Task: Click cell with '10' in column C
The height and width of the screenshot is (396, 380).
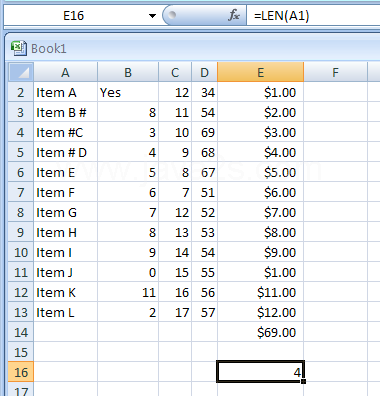Action: pyautogui.click(x=175, y=132)
